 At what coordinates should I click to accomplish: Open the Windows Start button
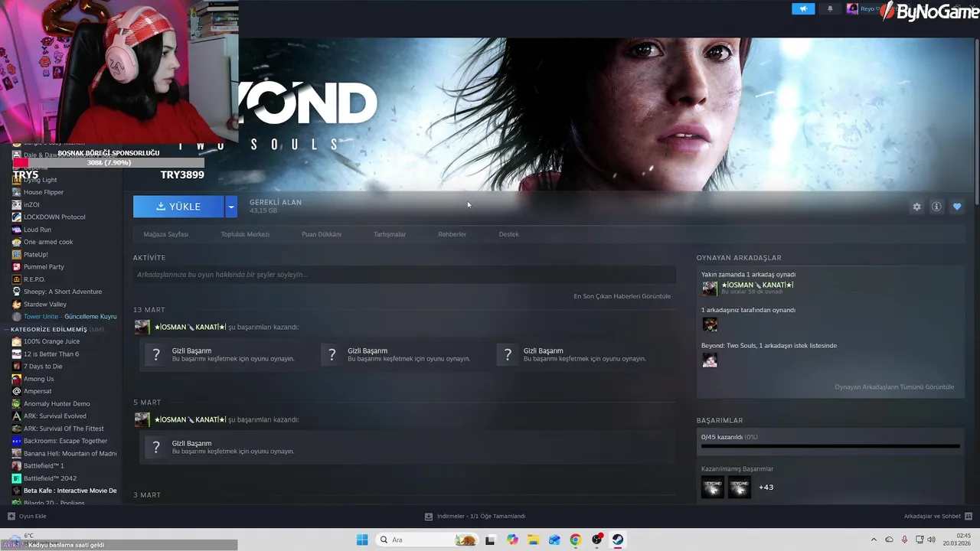(x=362, y=540)
